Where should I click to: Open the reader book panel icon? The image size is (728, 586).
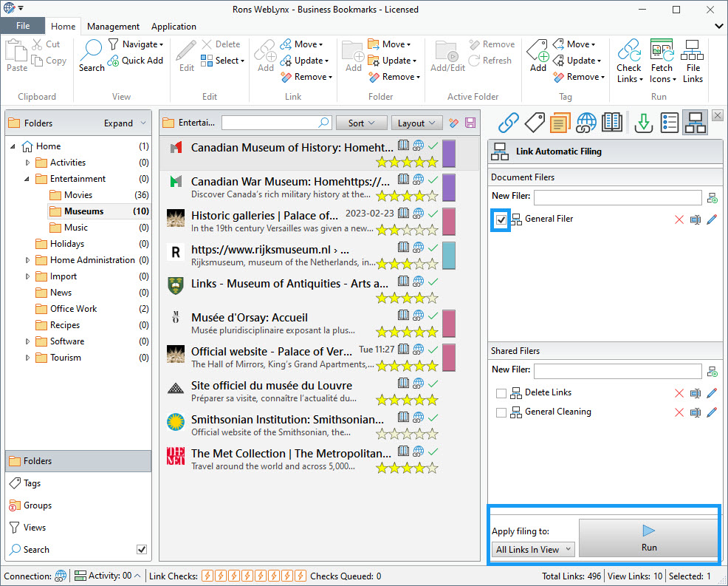(612, 123)
